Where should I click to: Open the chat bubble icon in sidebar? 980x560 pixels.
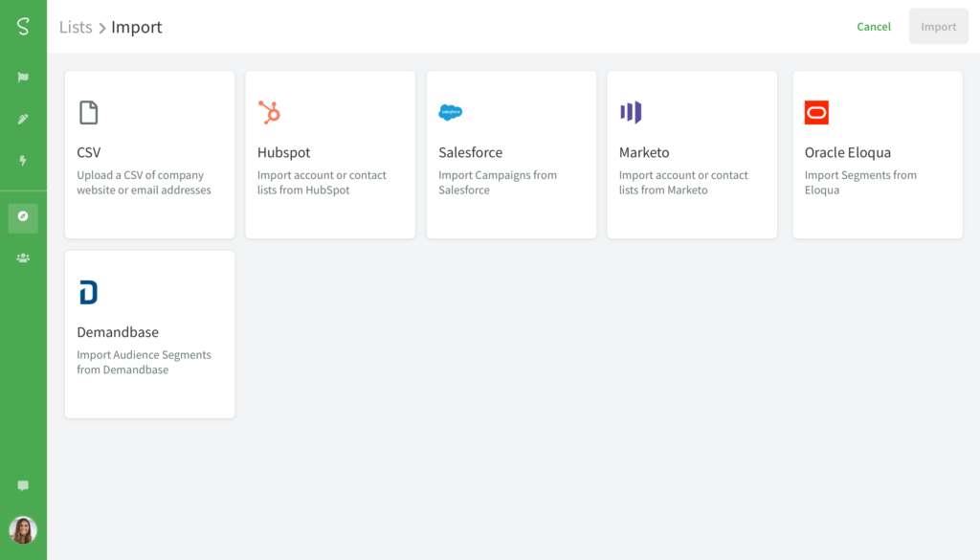tap(23, 485)
